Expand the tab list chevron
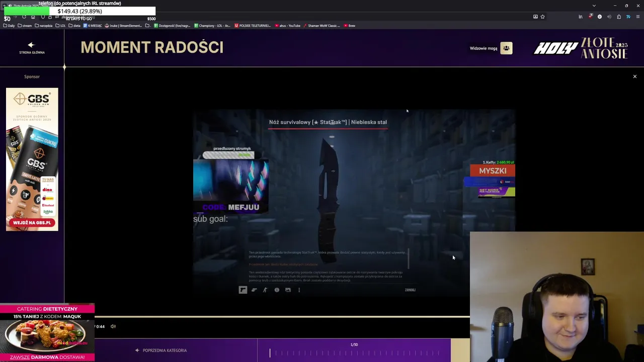 click(x=594, y=6)
